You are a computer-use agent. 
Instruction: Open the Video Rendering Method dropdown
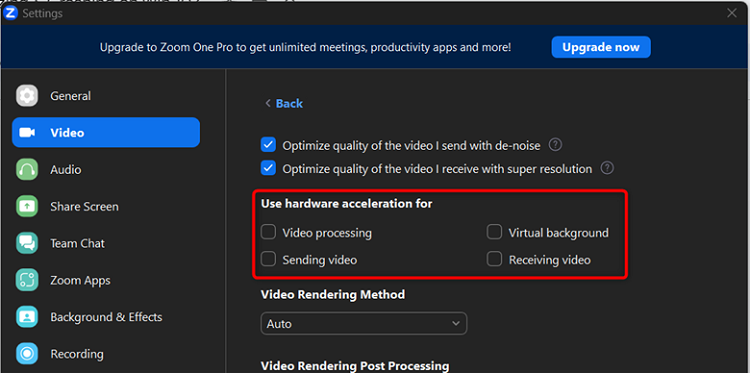pyautogui.click(x=364, y=324)
